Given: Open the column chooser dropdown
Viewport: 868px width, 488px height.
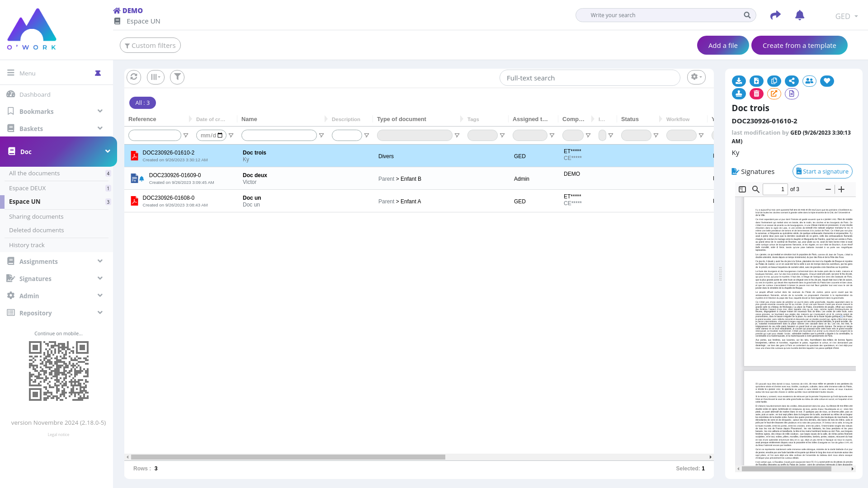Looking at the screenshot, I should (x=156, y=77).
